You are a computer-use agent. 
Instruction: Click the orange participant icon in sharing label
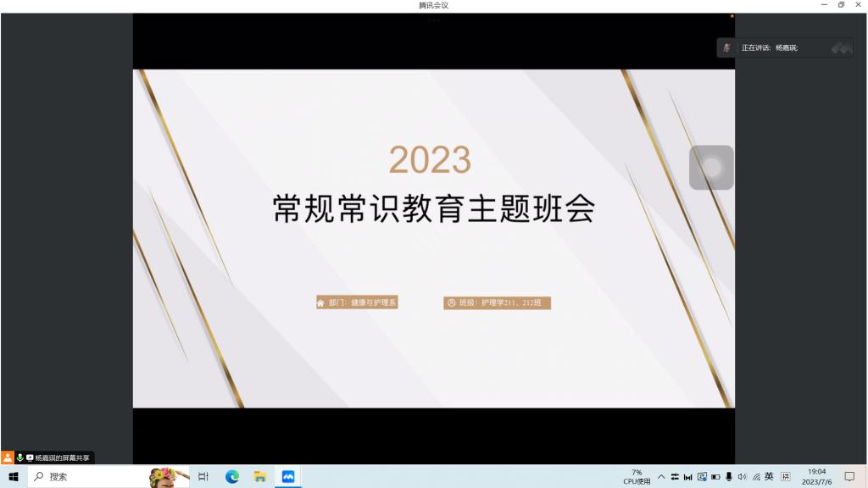[8, 457]
